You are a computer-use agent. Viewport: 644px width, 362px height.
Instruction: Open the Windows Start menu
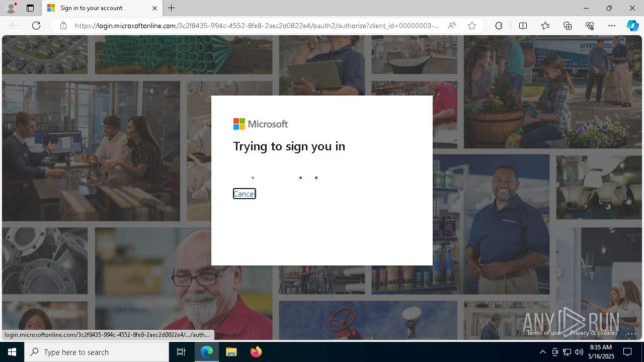(12, 352)
